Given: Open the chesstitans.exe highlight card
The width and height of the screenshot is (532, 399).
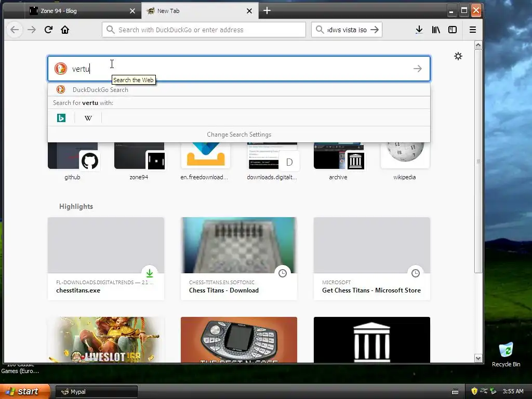Looking at the screenshot, I should click(x=106, y=259).
